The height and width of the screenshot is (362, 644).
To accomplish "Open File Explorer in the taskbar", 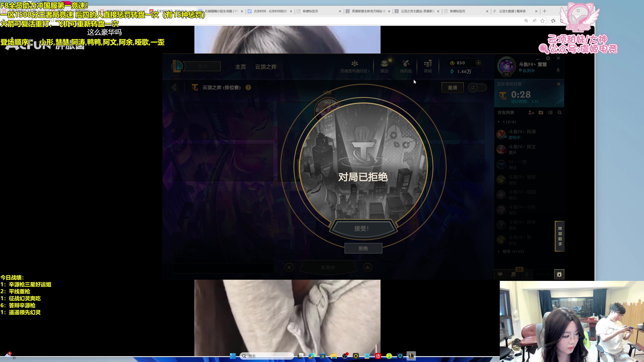I will pos(334,356).
